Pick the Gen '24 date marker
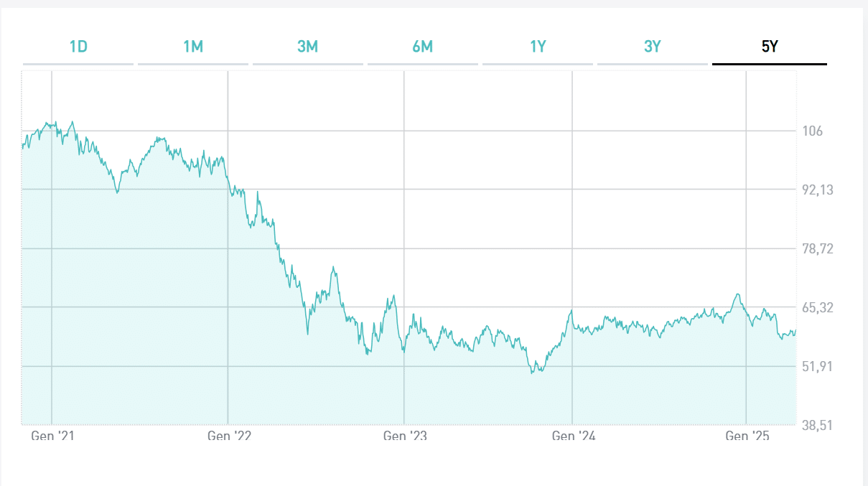Screen dimensions: 868x486 coord(574,436)
